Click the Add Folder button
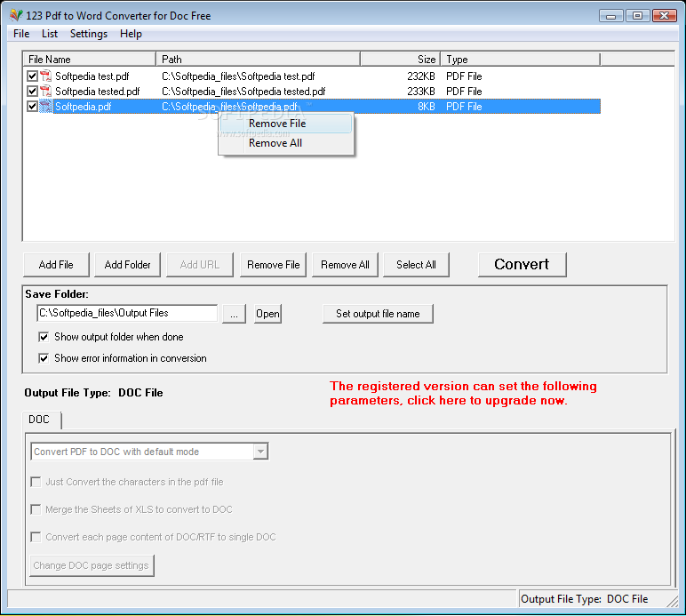This screenshot has height=616, width=686. 127,265
